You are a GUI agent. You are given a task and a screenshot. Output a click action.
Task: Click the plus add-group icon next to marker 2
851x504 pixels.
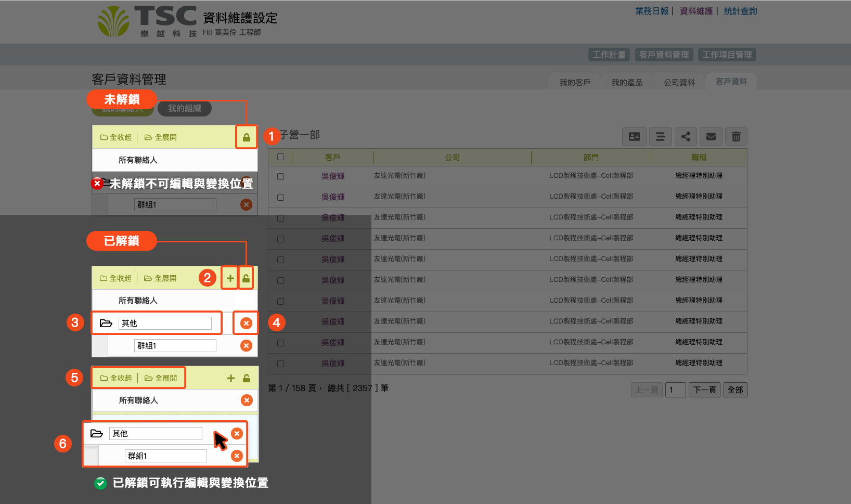tap(230, 278)
